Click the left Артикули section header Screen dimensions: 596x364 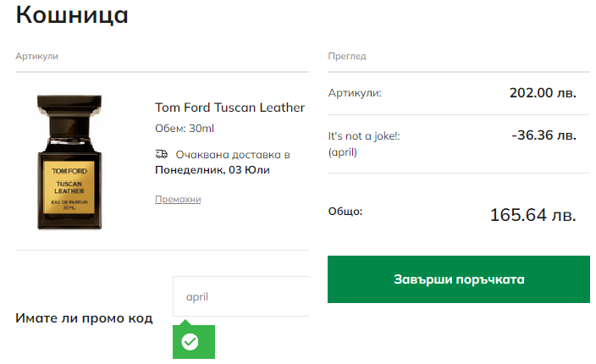click(x=37, y=56)
